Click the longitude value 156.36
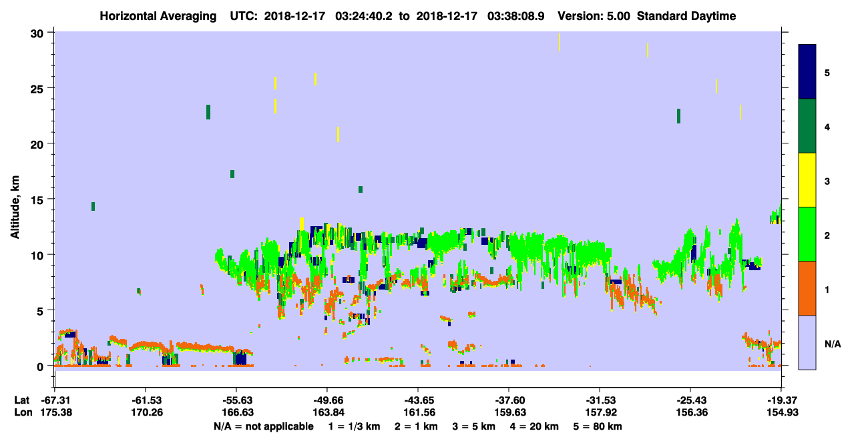Image resolution: width=868 pixels, height=445 pixels. coord(690,412)
